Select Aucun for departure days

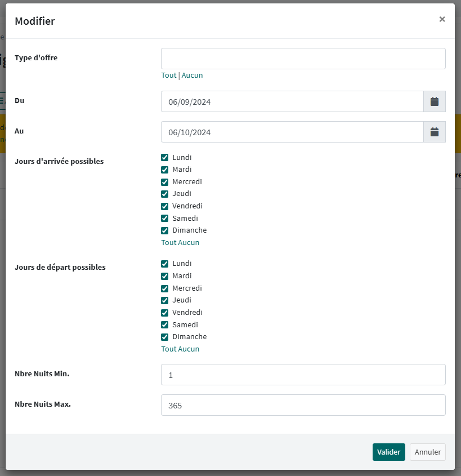(x=189, y=349)
